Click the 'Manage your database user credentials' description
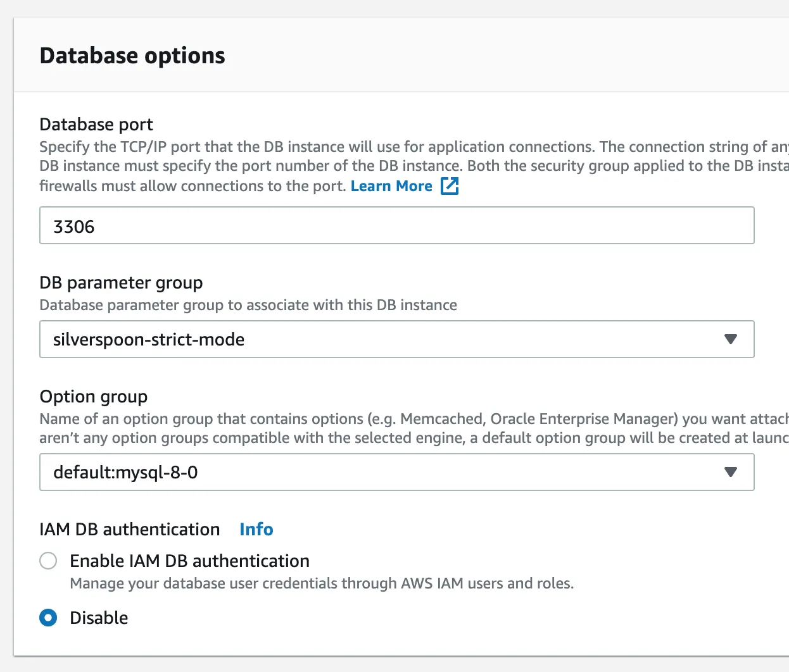789x672 pixels. [x=322, y=583]
